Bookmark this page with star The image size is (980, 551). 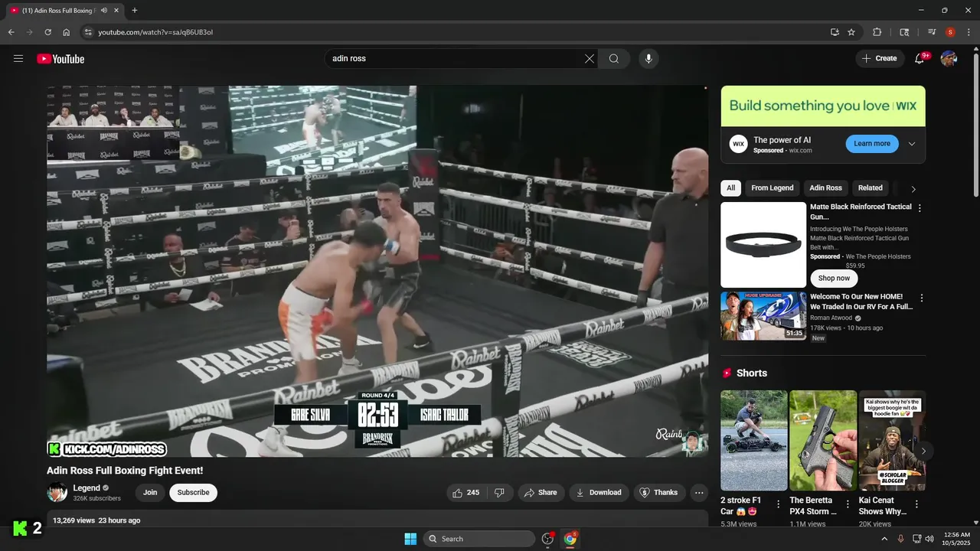click(851, 32)
